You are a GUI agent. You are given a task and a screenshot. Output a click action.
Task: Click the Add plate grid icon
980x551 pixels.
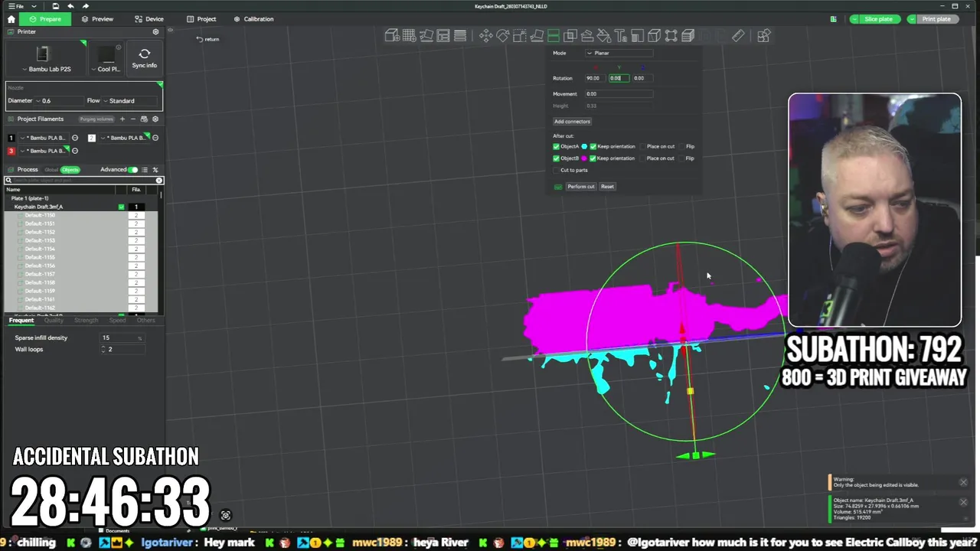click(x=409, y=36)
